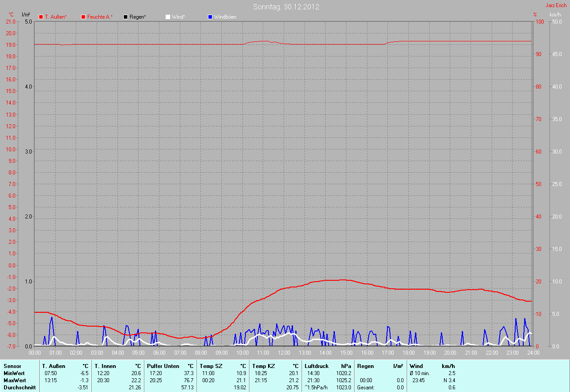Click the red swatch beside Feuchte A.
The height and width of the screenshot is (392, 570).
pyautogui.click(x=83, y=17)
